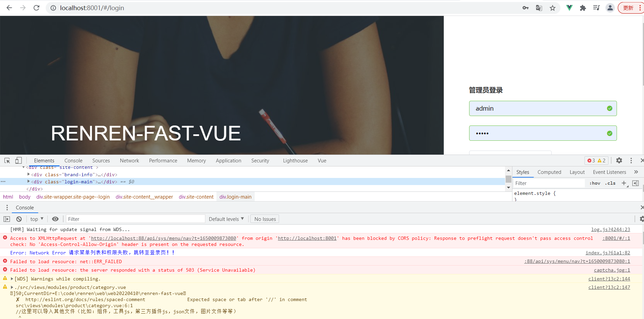Open saved passwords key icon
Viewport: 644px width, 319px height.
coord(525,8)
